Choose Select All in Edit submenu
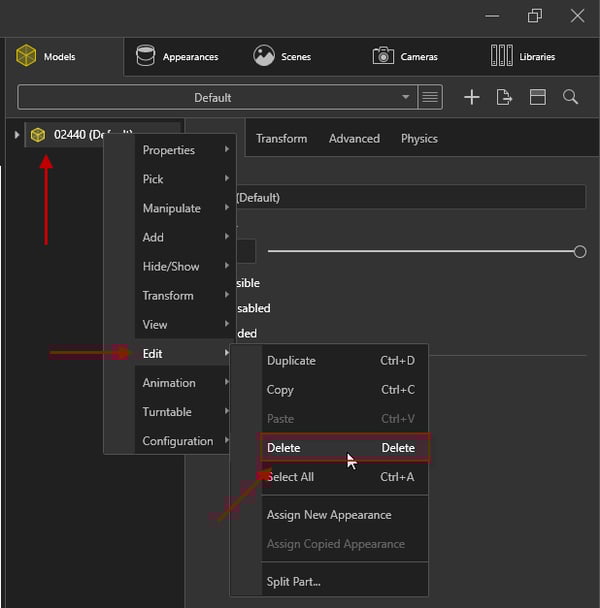 345,477
